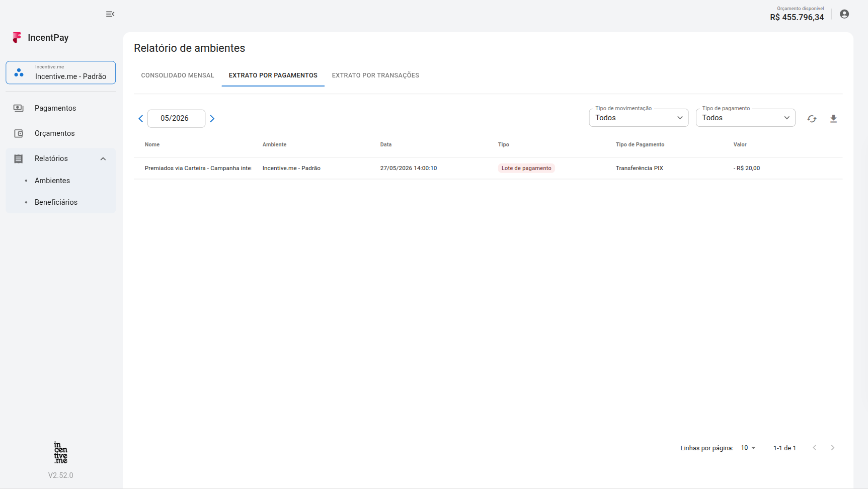The height and width of the screenshot is (489, 868).
Task: Click the Tipo column header
Action: click(504, 144)
